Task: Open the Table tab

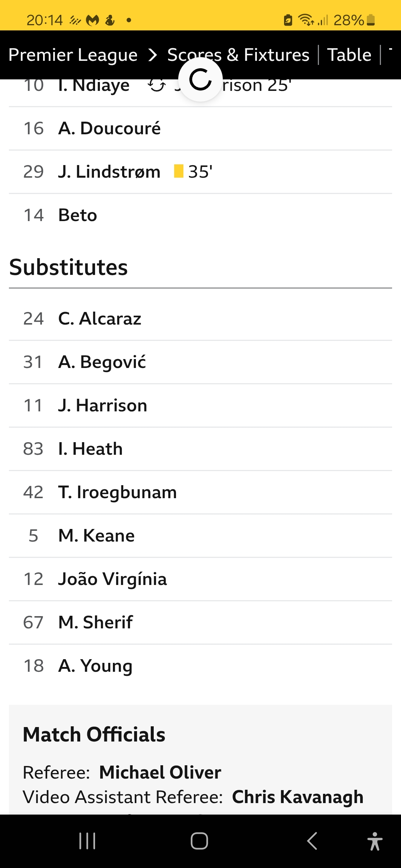Action: tap(349, 55)
